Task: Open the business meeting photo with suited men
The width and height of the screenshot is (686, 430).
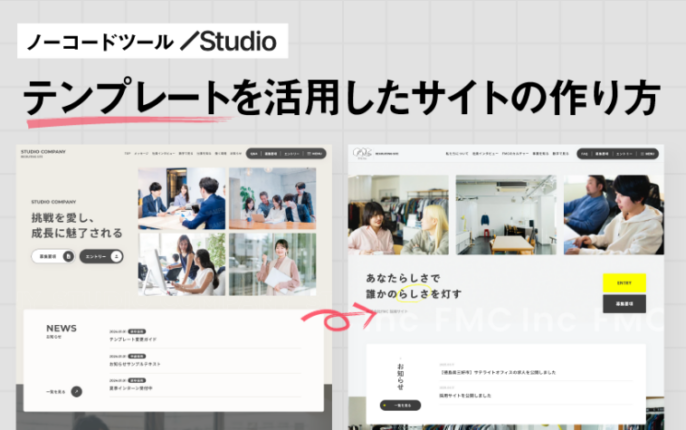Action: coord(182,199)
